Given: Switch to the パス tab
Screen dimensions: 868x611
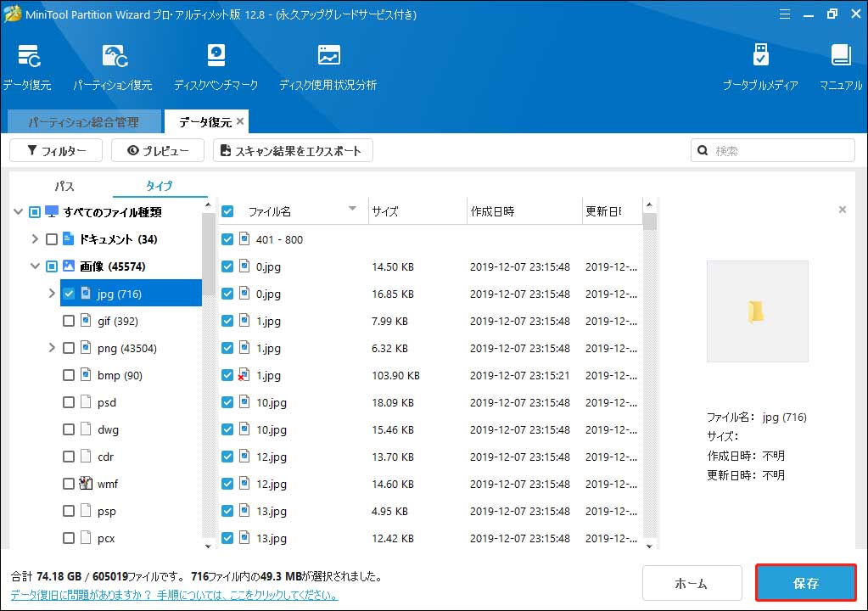Looking at the screenshot, I should [x=64, y=185].
